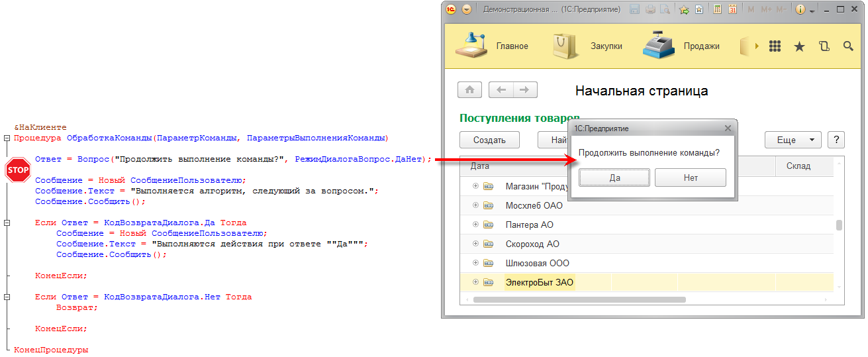
Task: Expand the Пантера АО group
Action: tap(475, 225)
